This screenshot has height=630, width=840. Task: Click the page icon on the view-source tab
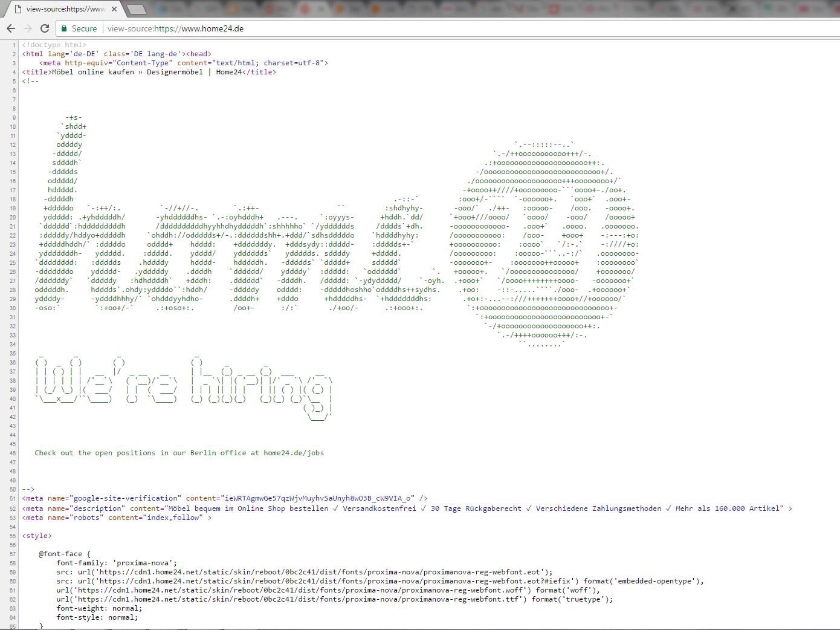click(18, 9)
